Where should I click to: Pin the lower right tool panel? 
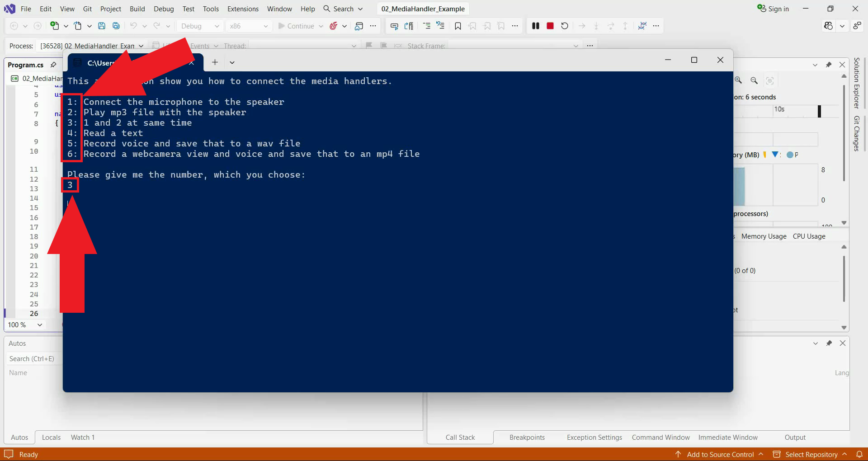829,343
